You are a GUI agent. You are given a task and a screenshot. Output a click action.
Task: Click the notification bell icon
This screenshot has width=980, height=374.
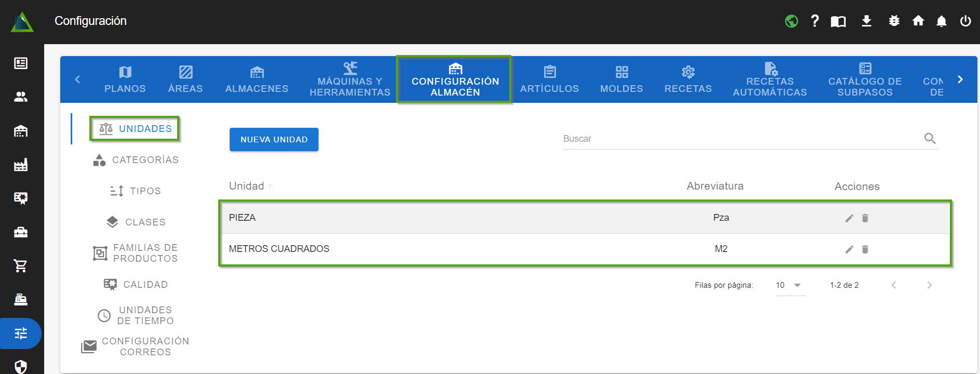pos(941,21)
